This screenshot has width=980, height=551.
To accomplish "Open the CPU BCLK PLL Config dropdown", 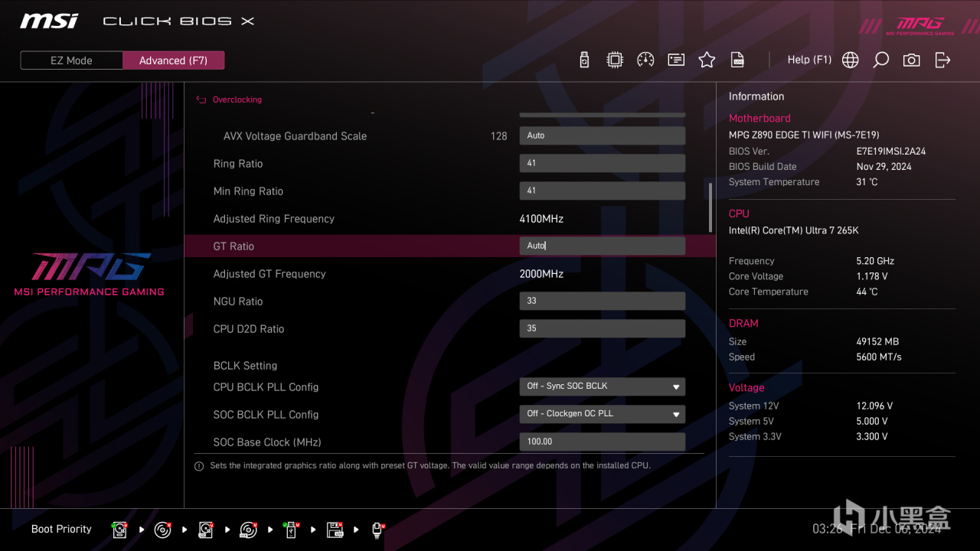I will pos(602,386).
